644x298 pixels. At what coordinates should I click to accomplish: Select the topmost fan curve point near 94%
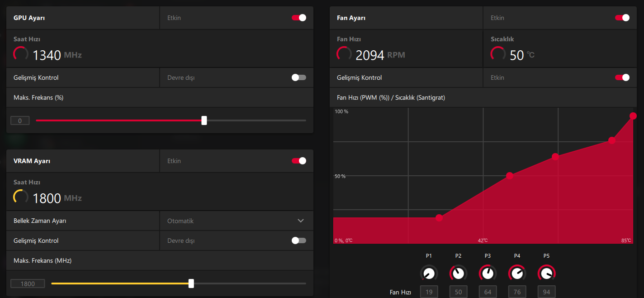pos(633,116)
